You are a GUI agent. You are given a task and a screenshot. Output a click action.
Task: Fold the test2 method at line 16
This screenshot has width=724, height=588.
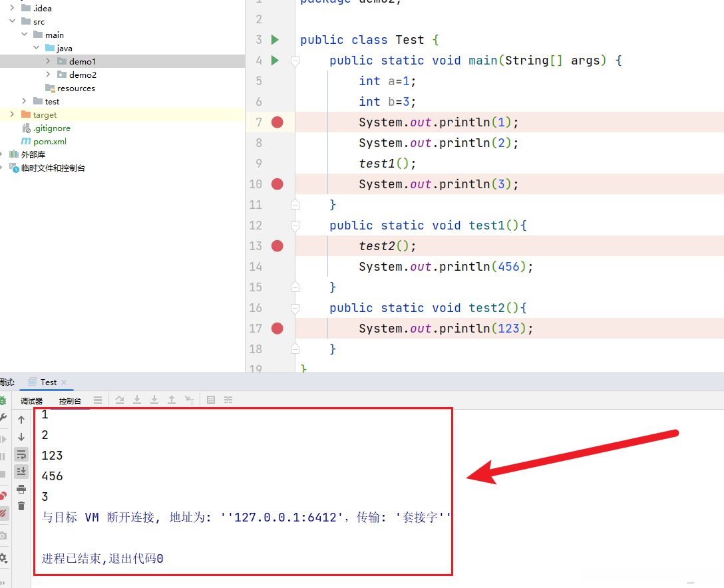coord(295,309)
